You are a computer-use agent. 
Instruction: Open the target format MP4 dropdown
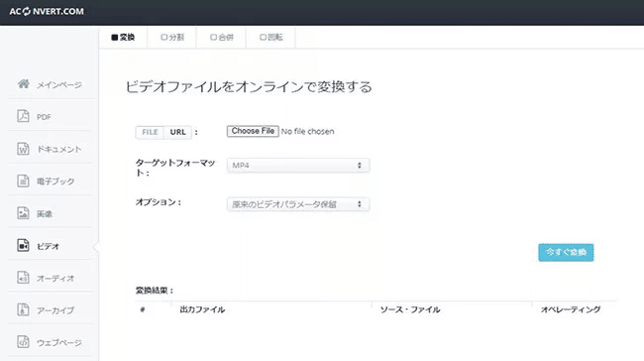pos(298,166)
